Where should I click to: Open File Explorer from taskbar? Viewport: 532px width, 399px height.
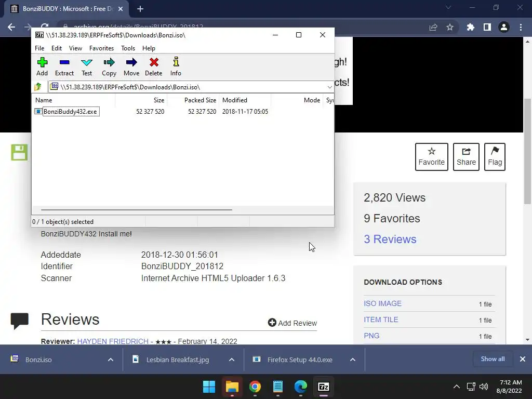[232, 387]
